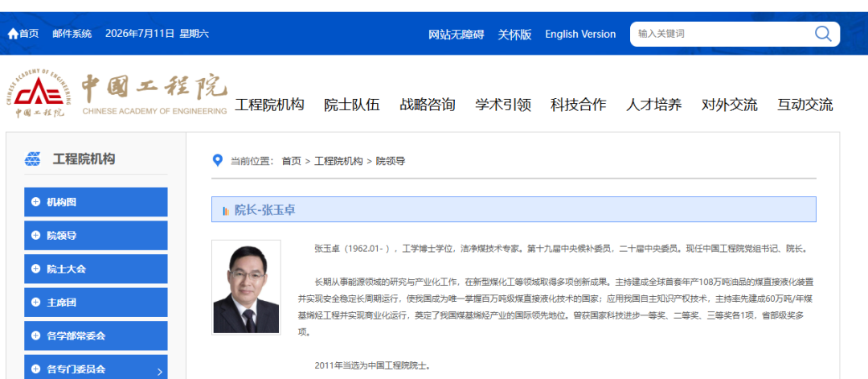
Task: Open the 战略咨询 main menu
Action: click(x=428, y=104)
